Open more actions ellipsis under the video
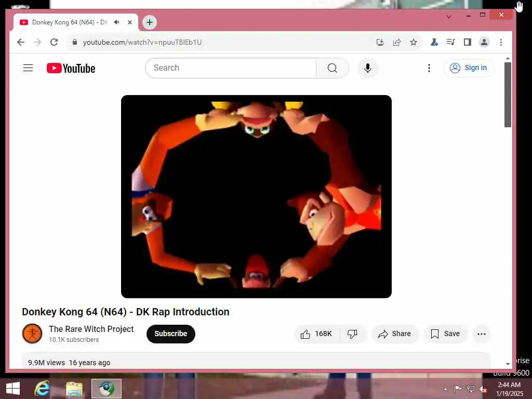 [481, 334]
